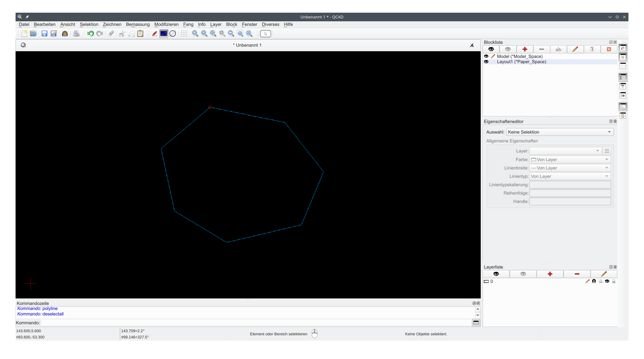Click the auto zoom icon

213,34
